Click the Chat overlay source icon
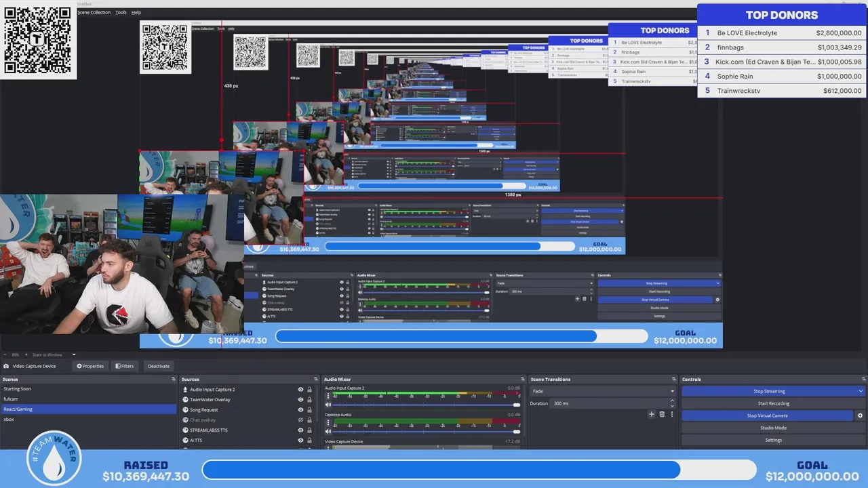 tap(185, 420)
